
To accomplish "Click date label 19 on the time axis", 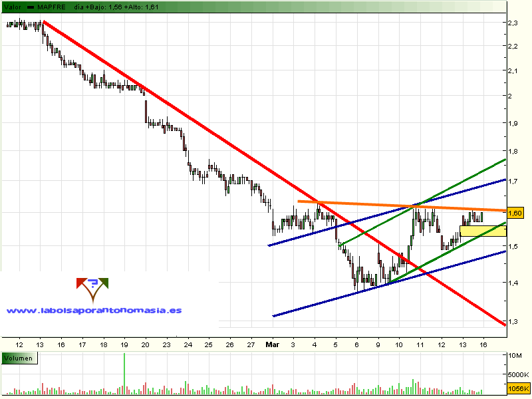I will click(124, 344).
